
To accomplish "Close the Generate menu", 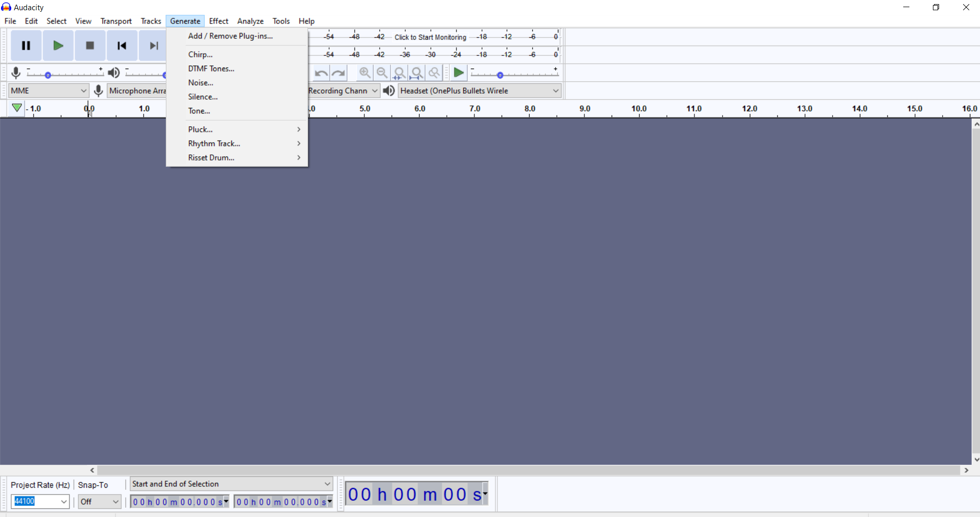I will (x=185, y=21).
